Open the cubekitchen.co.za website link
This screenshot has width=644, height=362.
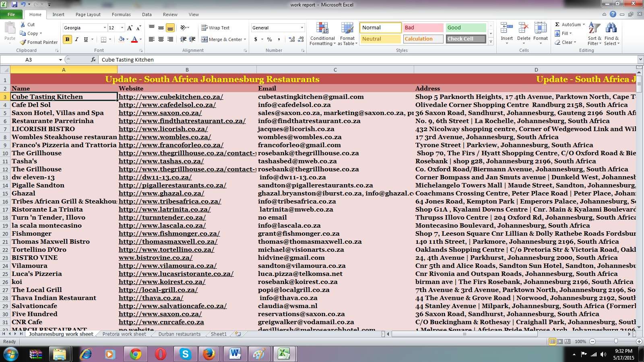click(171, 97)
